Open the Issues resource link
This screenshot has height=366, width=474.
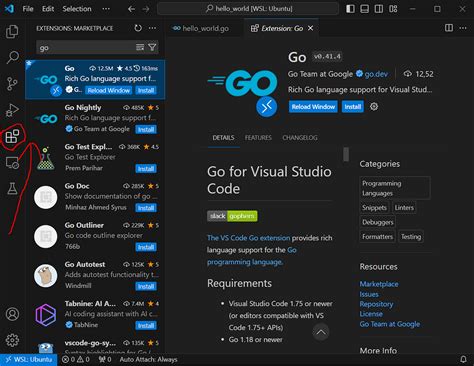(x=369, y=294)
